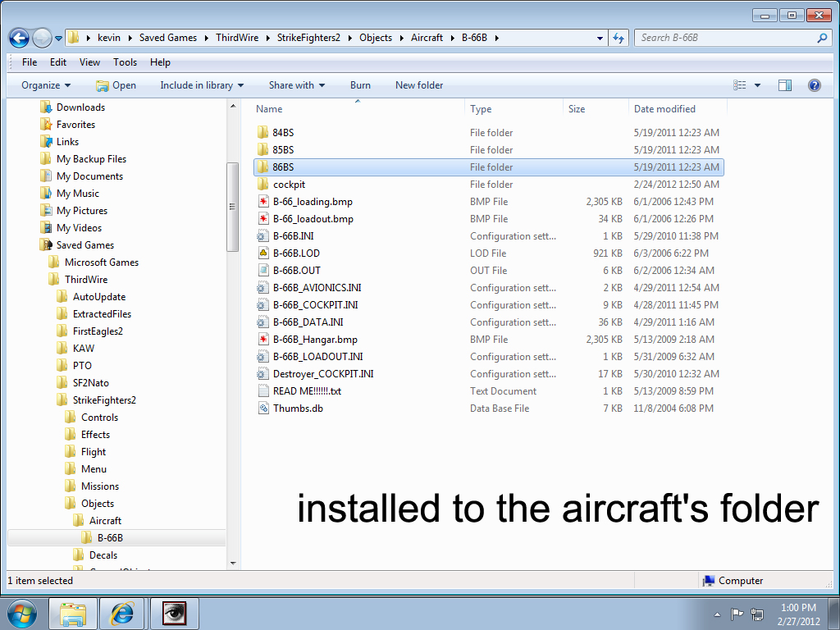Open the recent pages dropdown arrow

click(x=58, y=39)
